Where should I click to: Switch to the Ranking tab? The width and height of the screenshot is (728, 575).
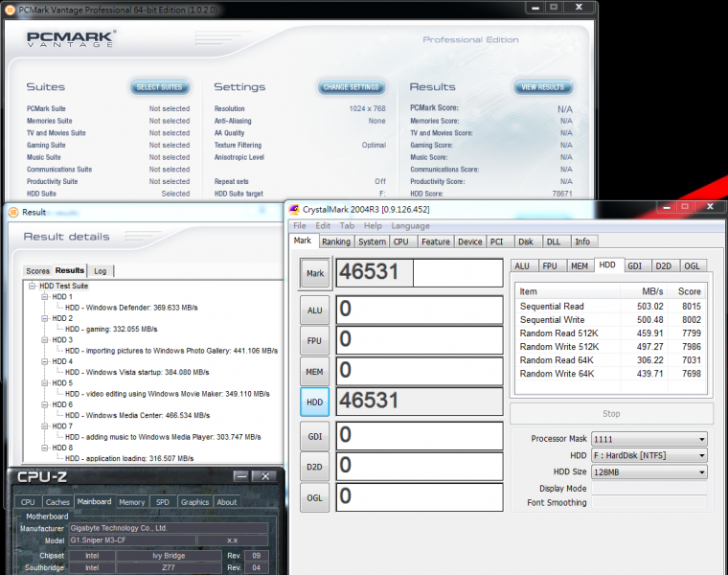pyautogui.click(x=335, y=241)
